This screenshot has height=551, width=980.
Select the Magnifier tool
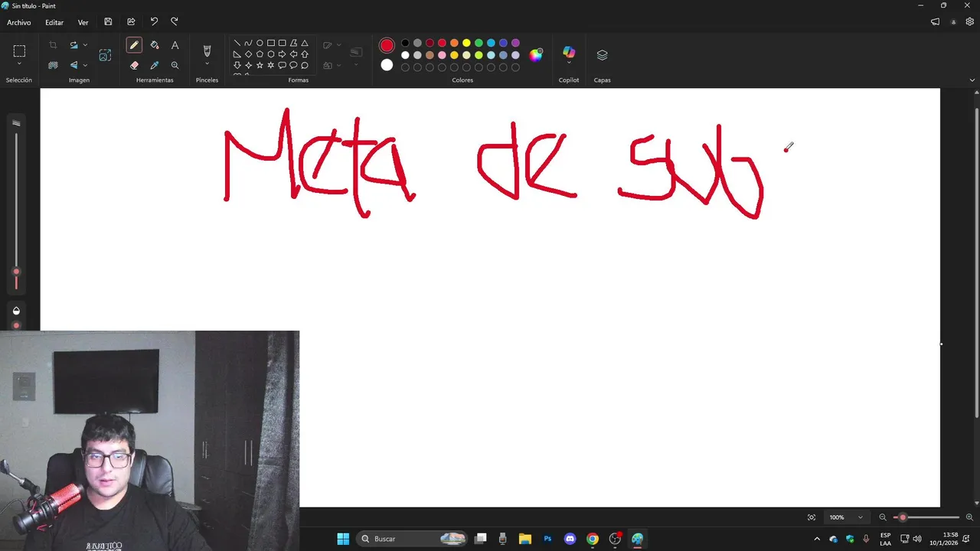(x=175, y=65)
